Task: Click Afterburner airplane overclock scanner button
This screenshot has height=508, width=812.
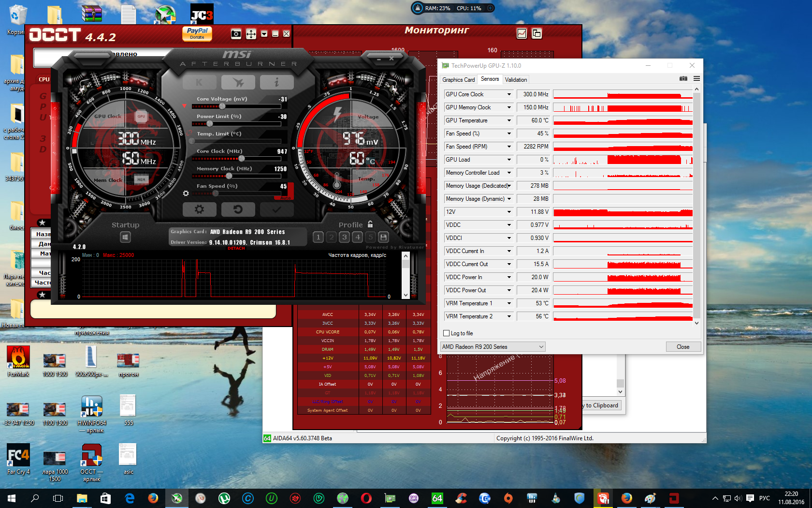Action: pyautogui.click(x=238, y=82)
